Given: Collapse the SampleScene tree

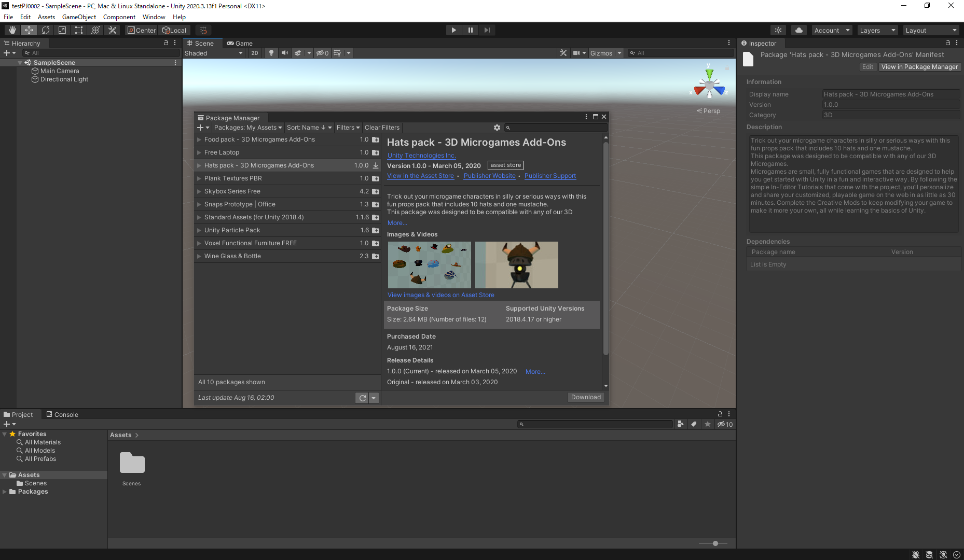Looking at the screenshot, I should tap(20, 63).
